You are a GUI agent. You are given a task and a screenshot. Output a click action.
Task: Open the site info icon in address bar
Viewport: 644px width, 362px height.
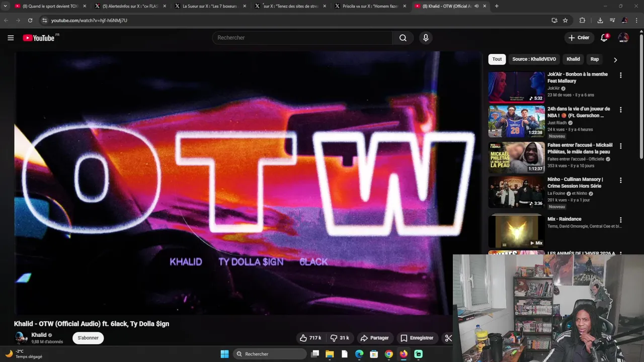tap(44, 20)
